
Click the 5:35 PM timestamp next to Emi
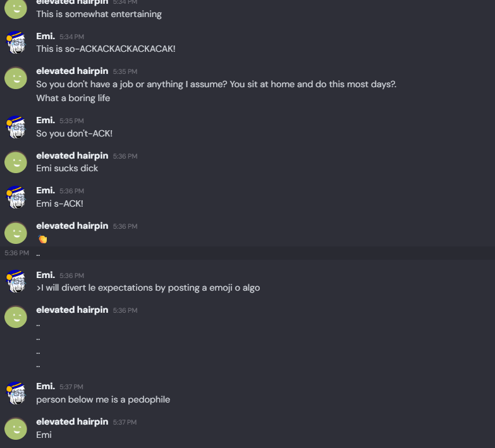pos(71,121)
